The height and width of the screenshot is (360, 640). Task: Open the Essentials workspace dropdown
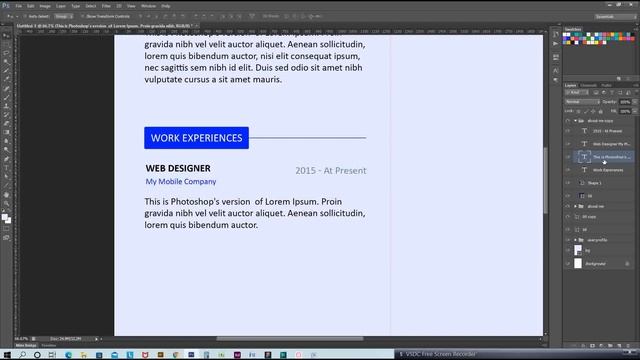point(616,16)
